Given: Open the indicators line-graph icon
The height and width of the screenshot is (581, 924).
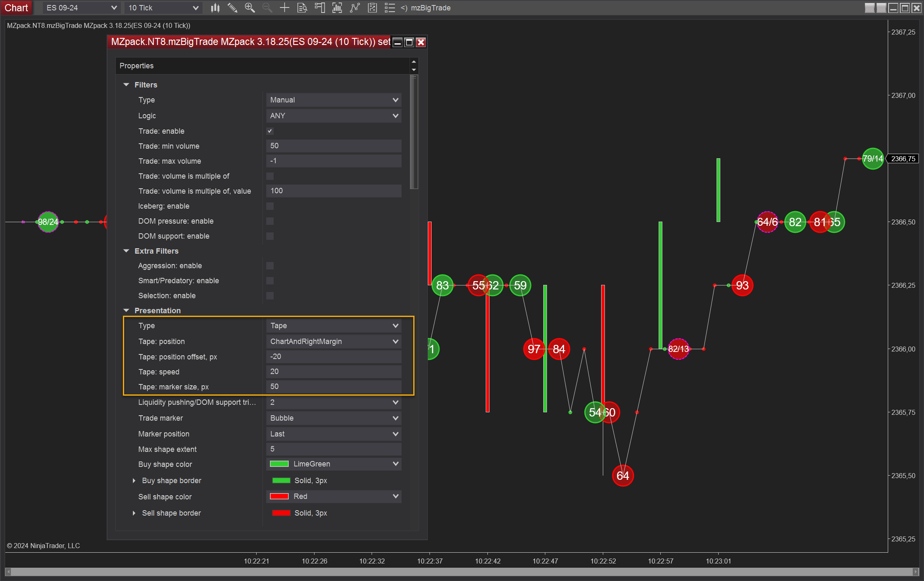Looking at the screenshot, I should (355, 8).
